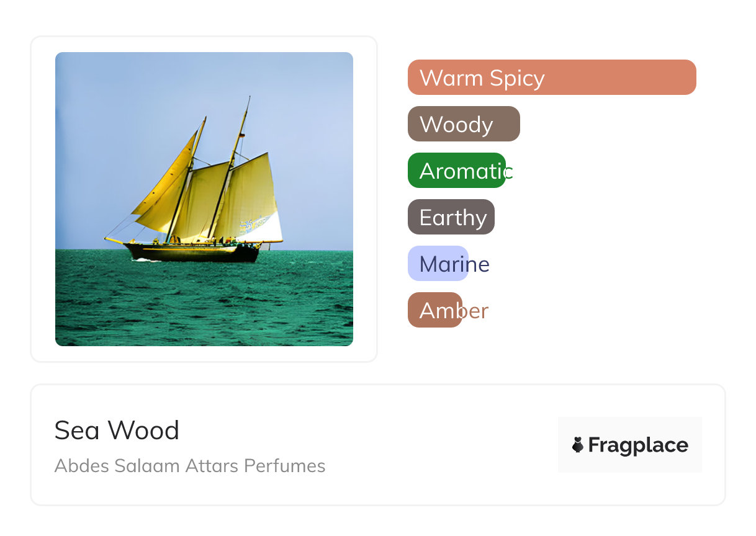Viewport: 756px width, 536px height.
Task: Choose the Earthy accord bar
Action: (451, 217)
